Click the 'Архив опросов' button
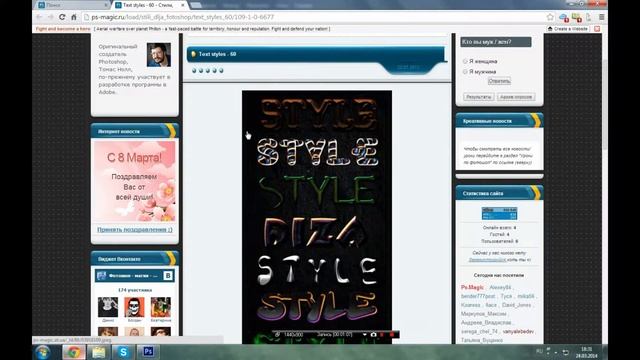This screenshot has height=360, width=640. 516,97
